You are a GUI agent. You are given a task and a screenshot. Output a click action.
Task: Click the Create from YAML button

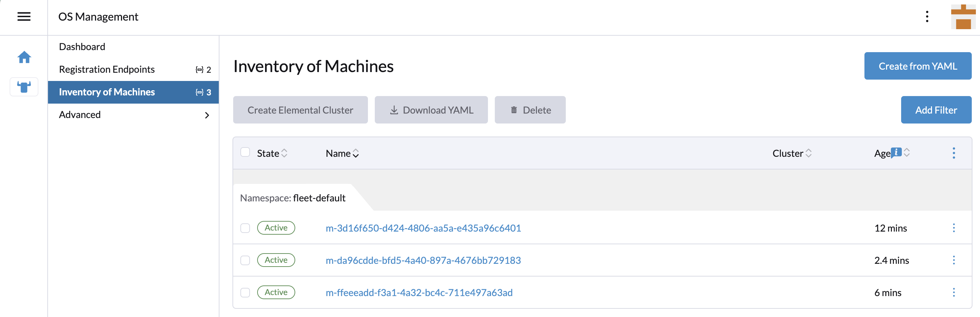(x=917, y=66)
